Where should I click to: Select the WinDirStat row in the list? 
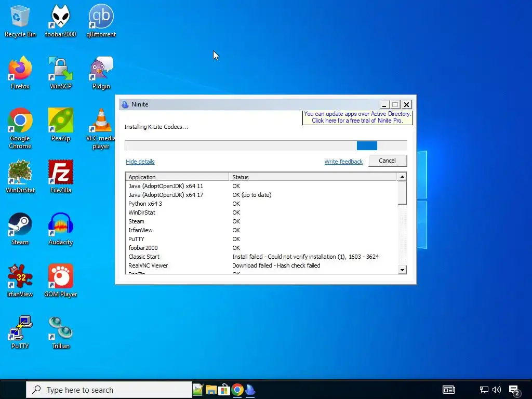click(261, 212)
